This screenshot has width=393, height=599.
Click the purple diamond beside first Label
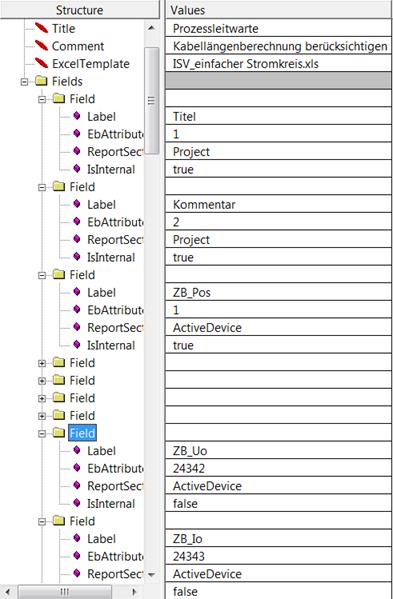(77, 116)
